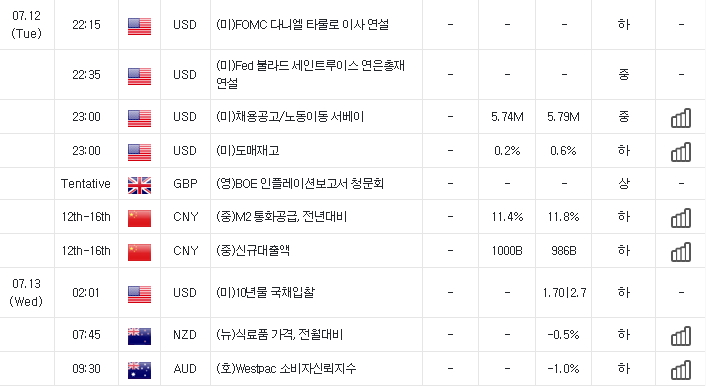
Task: Open chart icon for M2 통화공급 row
Action: click(681, 218)
